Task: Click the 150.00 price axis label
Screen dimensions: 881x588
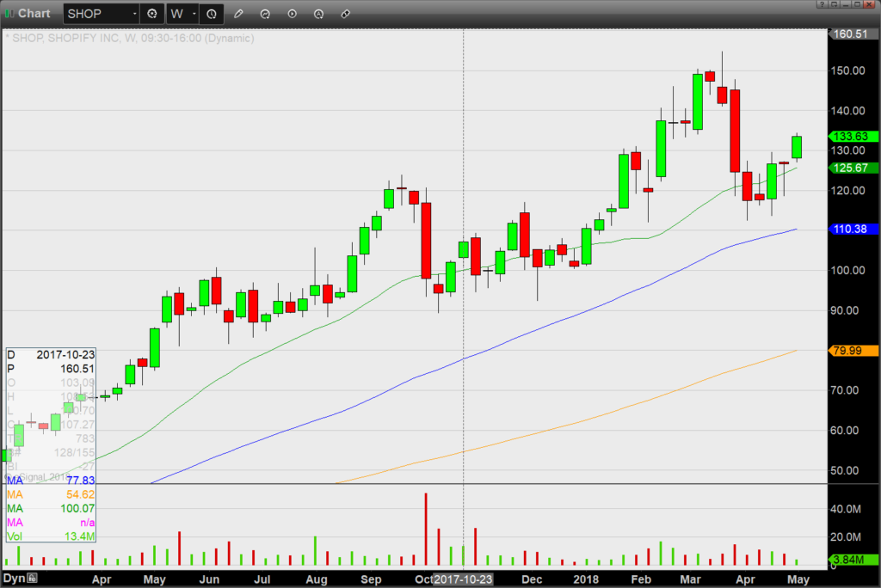Action: (847, 70)
